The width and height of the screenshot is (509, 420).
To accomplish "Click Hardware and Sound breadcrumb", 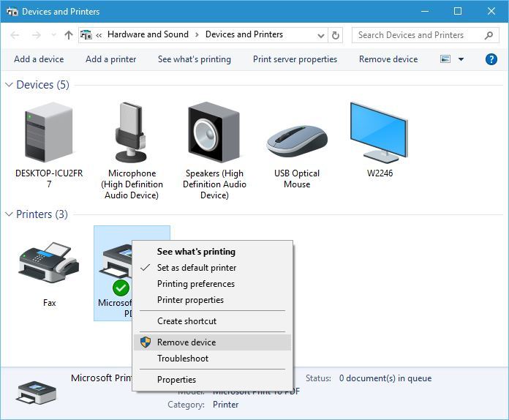I will point(148,34).
